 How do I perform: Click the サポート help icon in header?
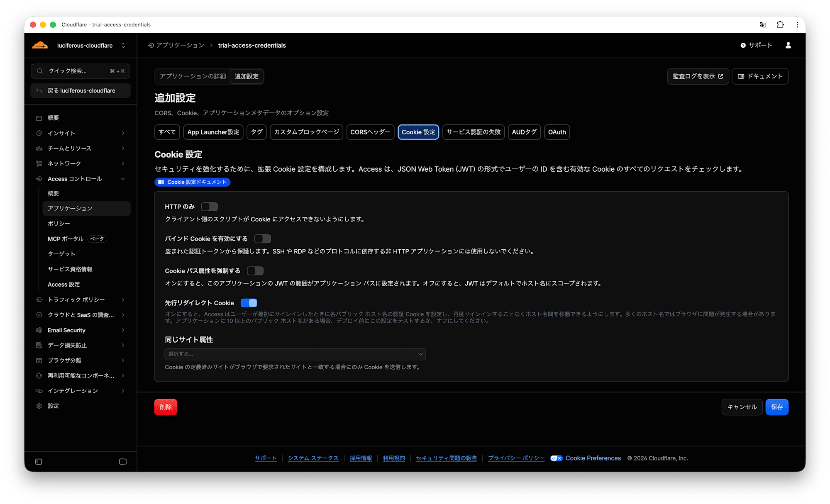click(743, 45)
